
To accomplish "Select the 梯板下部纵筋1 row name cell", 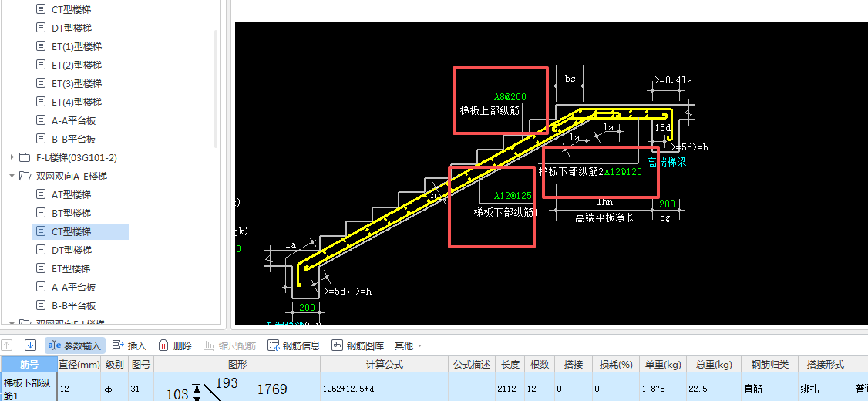I will 29,387.
